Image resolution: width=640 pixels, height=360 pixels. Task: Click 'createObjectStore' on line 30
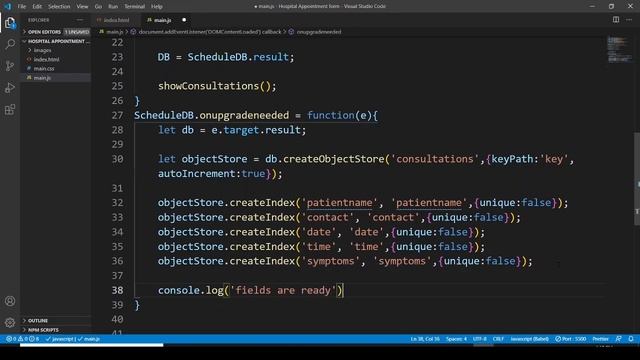point(334,159)
